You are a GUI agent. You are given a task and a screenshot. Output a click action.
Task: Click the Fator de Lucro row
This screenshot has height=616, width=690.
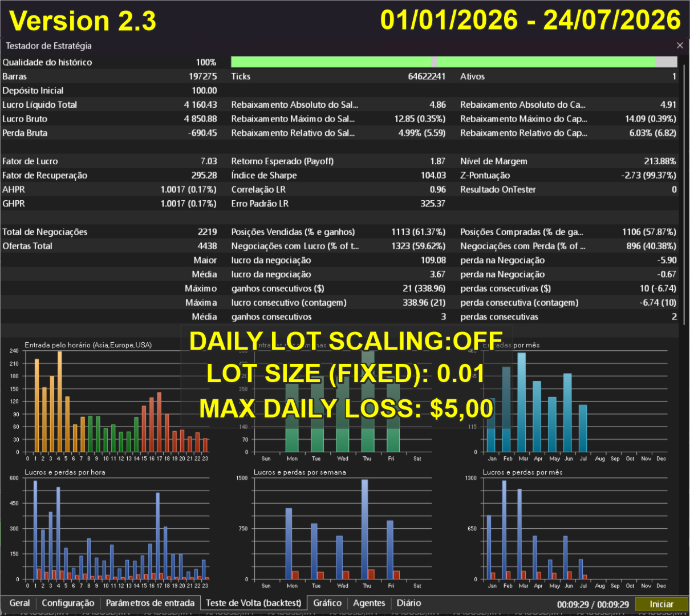click(x=110, y=161)
